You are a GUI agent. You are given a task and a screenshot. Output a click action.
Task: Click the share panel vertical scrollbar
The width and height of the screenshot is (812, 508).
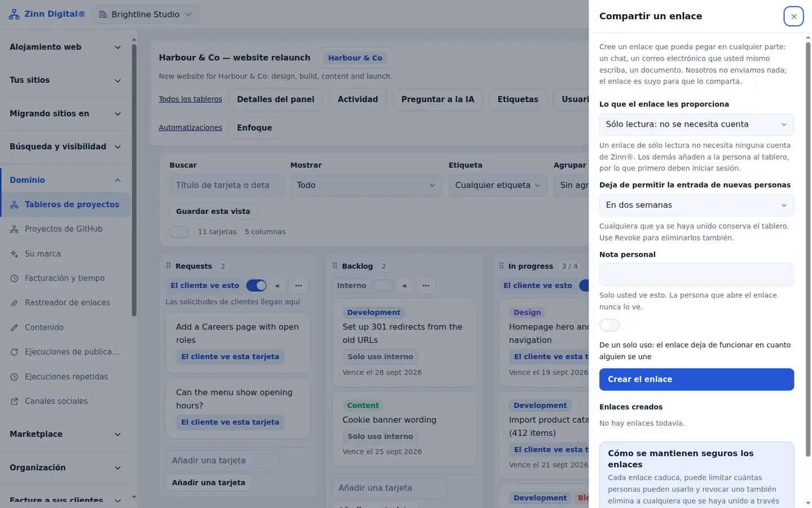pos(808,249)
